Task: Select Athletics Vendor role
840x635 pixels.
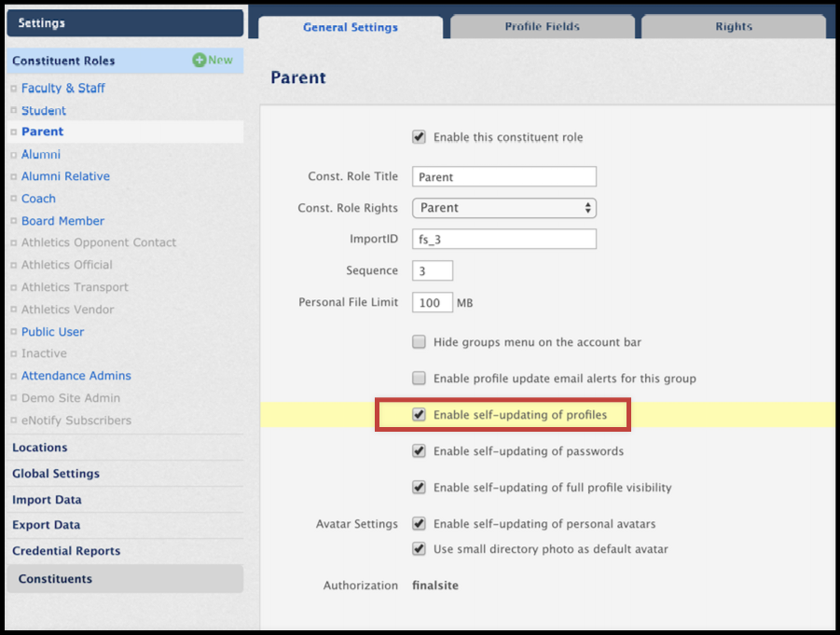Action: click(x=67, y=310)
